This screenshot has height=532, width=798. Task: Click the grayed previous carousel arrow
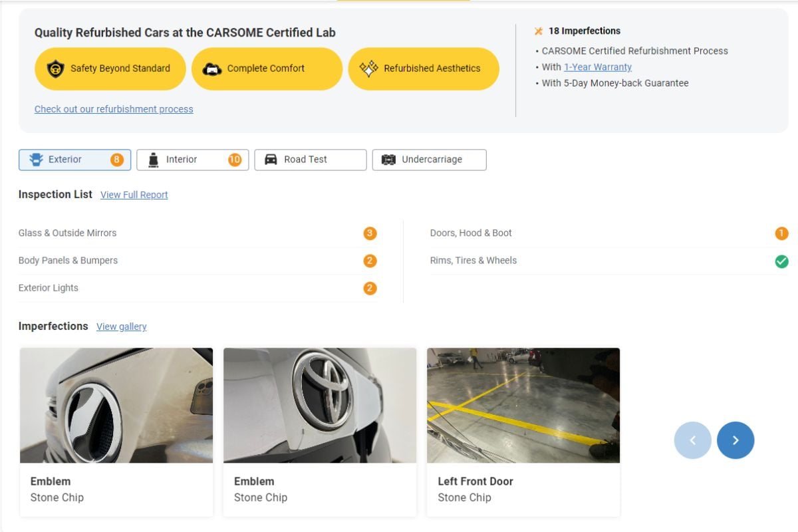(x=692, y=440)
